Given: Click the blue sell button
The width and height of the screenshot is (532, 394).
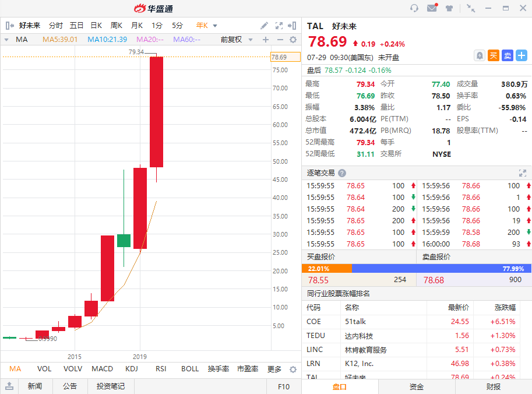Looking at the screenshot, I should click(x=508, y=55).
